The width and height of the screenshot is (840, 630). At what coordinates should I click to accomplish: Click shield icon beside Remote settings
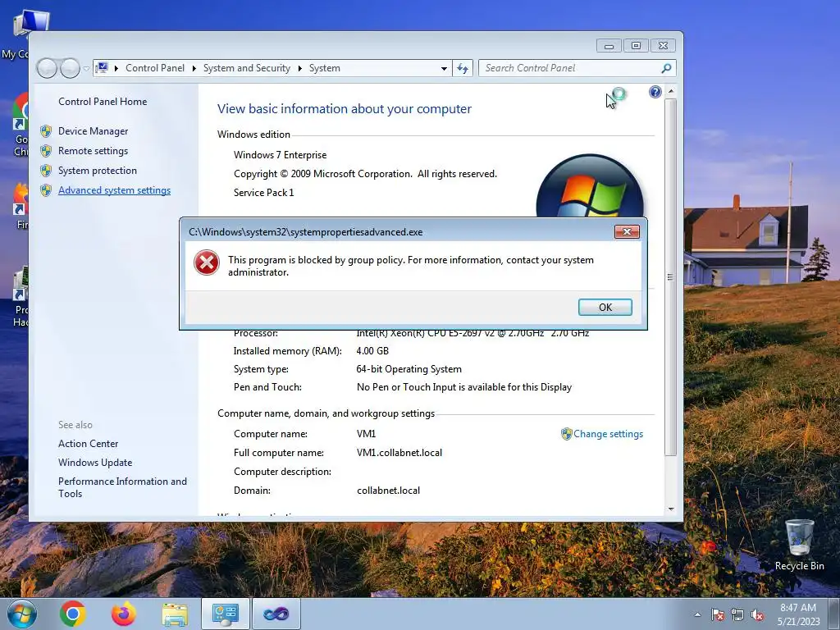(46, 151)
